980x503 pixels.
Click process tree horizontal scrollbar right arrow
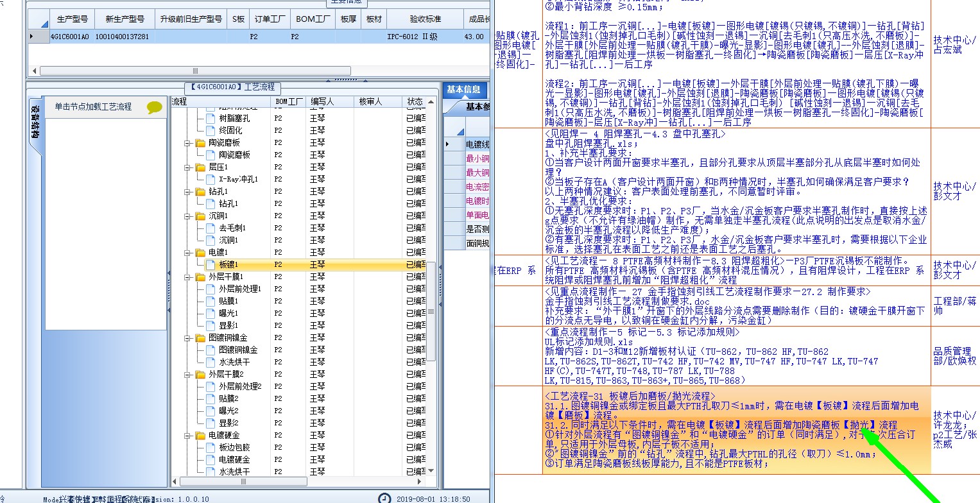[x=421, y=481]
